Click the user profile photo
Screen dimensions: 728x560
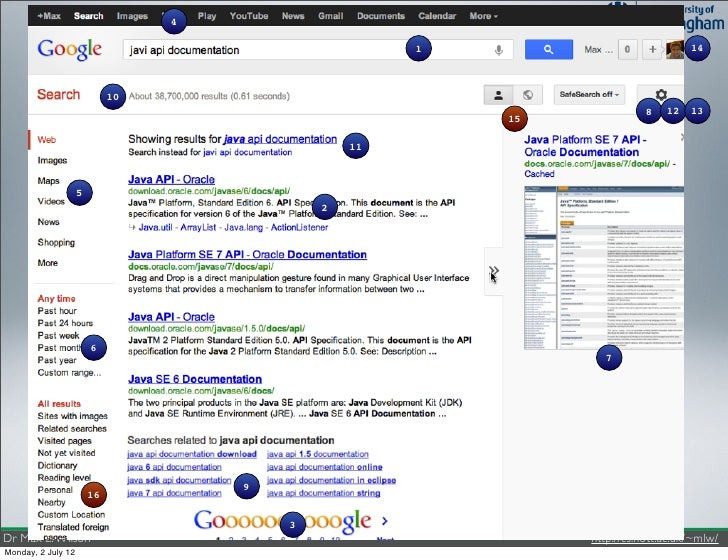point(675,49)
